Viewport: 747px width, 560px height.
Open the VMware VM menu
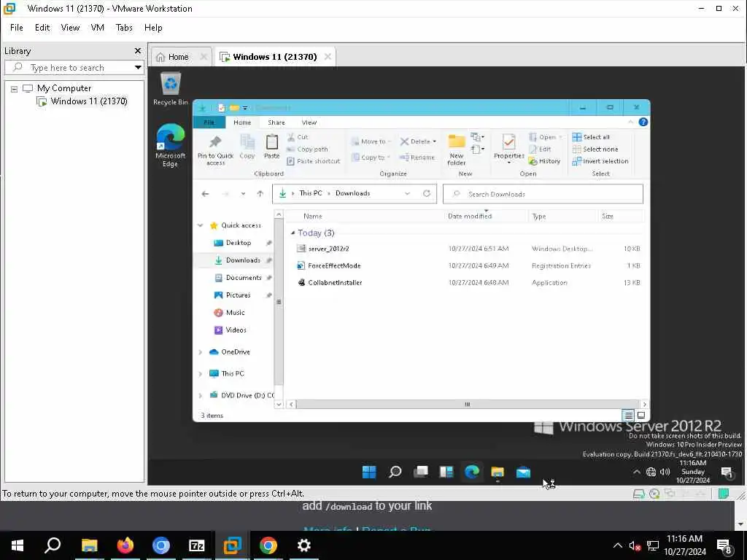[98, 28]
